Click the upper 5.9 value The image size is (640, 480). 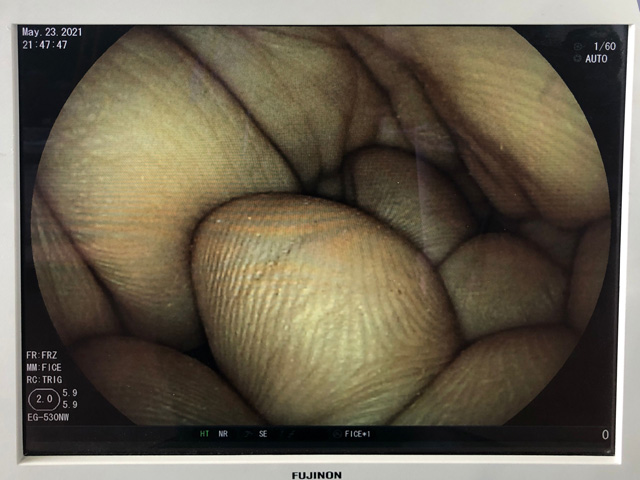click(x=70, y=393)
